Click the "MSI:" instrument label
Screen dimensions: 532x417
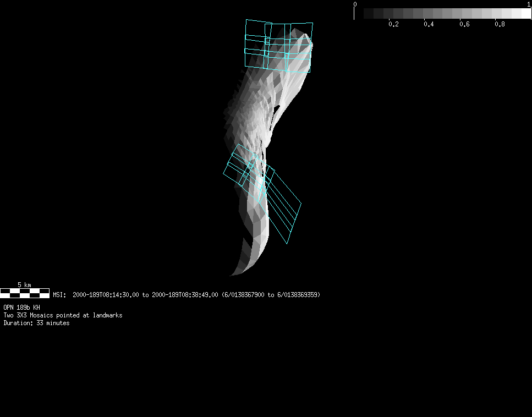(x=59, y=295)
